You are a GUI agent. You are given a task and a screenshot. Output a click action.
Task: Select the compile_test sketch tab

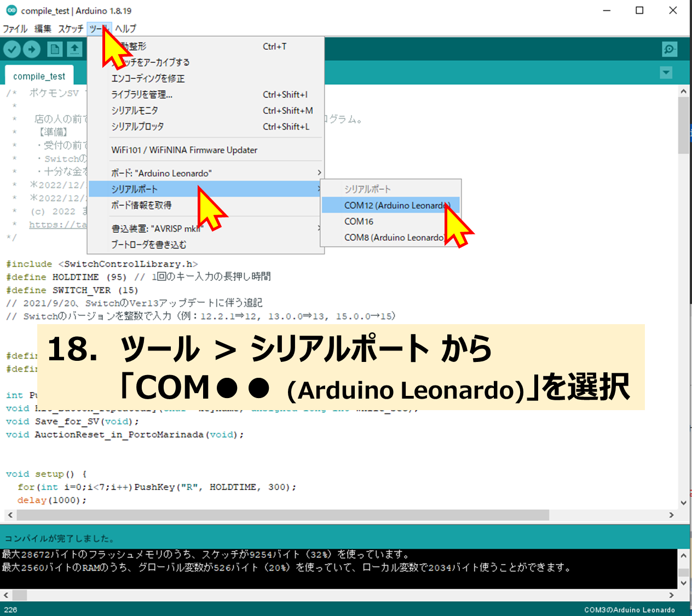(x=39, y=76)
